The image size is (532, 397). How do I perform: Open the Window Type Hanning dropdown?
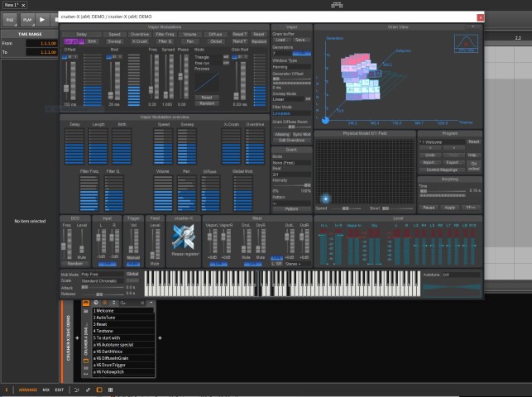click(291, 67)
